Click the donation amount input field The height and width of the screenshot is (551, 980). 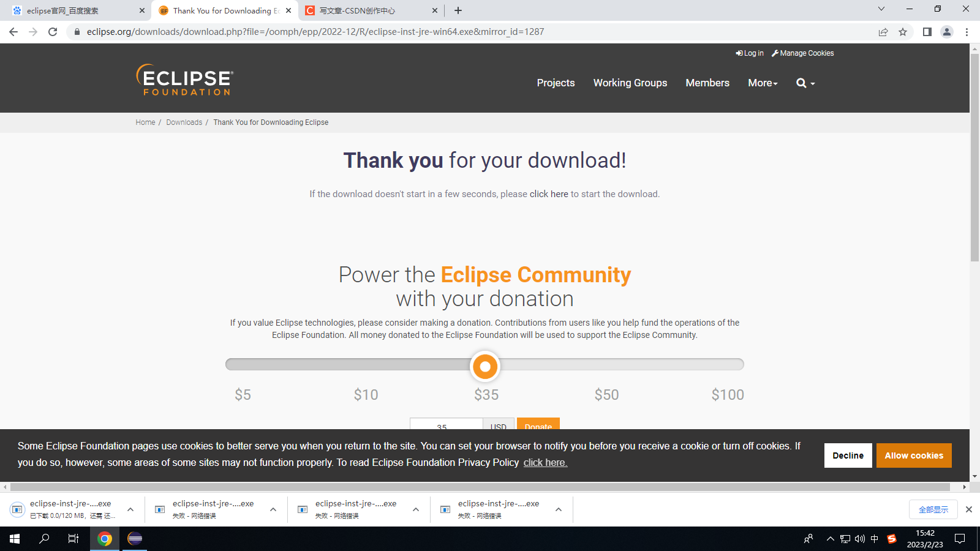tap(446, 427)
